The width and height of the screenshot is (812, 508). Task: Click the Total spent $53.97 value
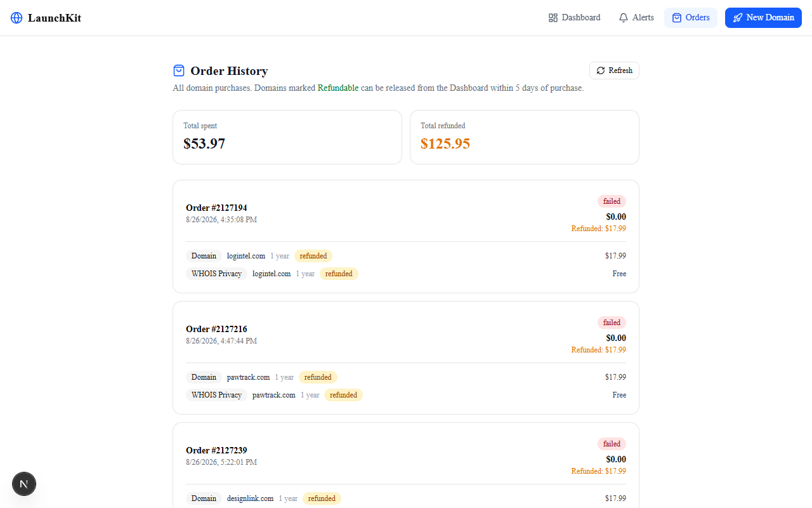pos(204,144)
